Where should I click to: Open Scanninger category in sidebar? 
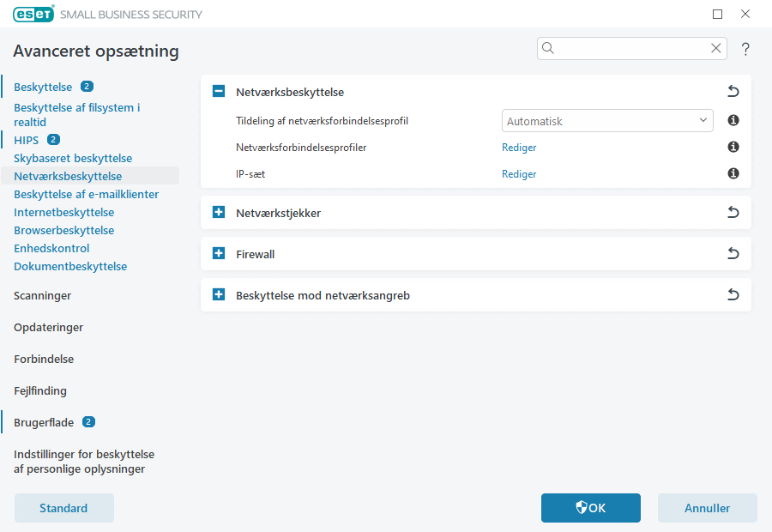pyautogui.click(x=42, y=295)
